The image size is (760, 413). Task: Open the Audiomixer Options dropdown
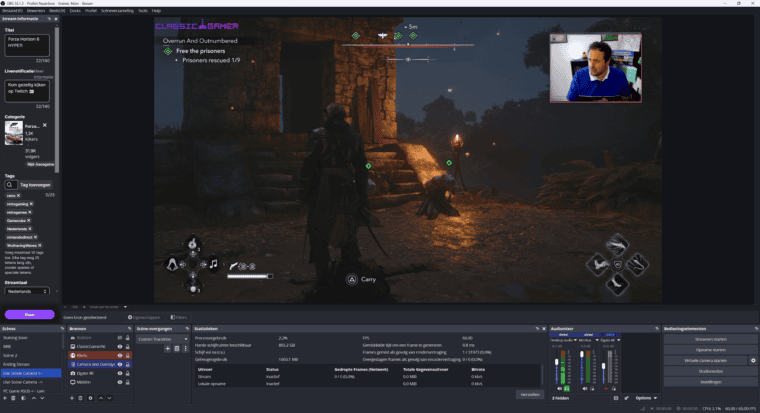point(647,398)
